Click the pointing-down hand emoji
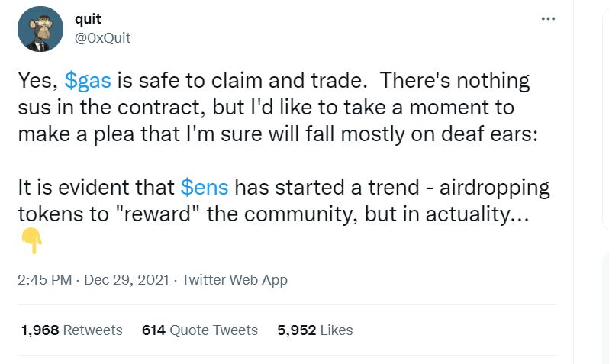The image size is (609, 364). click(x=31, y=242)
